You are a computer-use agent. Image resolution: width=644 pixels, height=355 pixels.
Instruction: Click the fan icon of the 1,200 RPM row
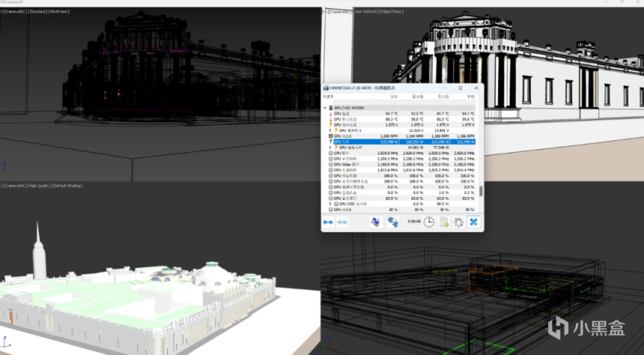tap(331, 136)
